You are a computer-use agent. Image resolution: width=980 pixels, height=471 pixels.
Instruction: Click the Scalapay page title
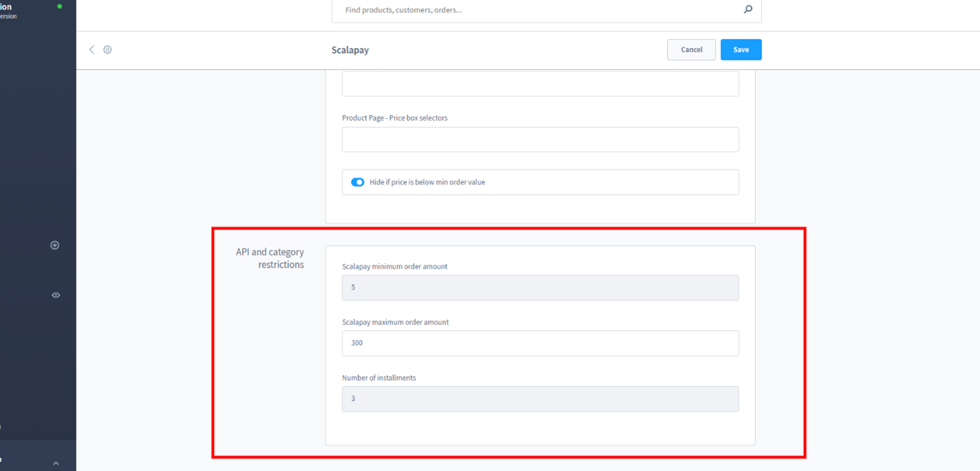coord(350,50)
